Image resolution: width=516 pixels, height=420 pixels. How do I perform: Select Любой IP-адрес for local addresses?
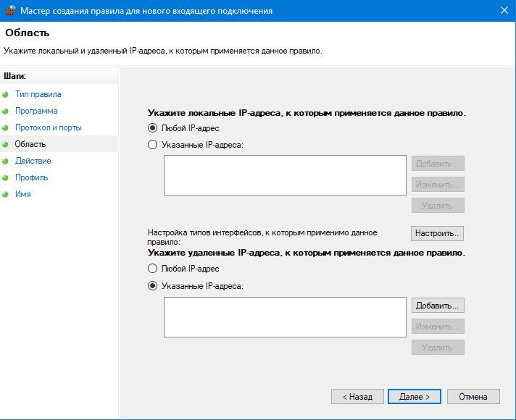click(x=152, y=128)
